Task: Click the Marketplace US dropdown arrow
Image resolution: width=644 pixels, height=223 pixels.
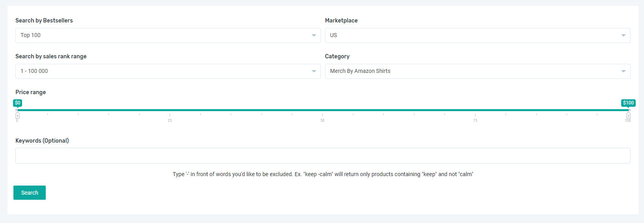Action: [623, 35]
